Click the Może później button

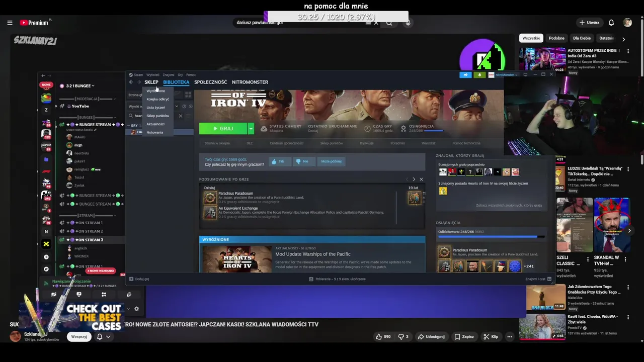click(x=331, y=161)
